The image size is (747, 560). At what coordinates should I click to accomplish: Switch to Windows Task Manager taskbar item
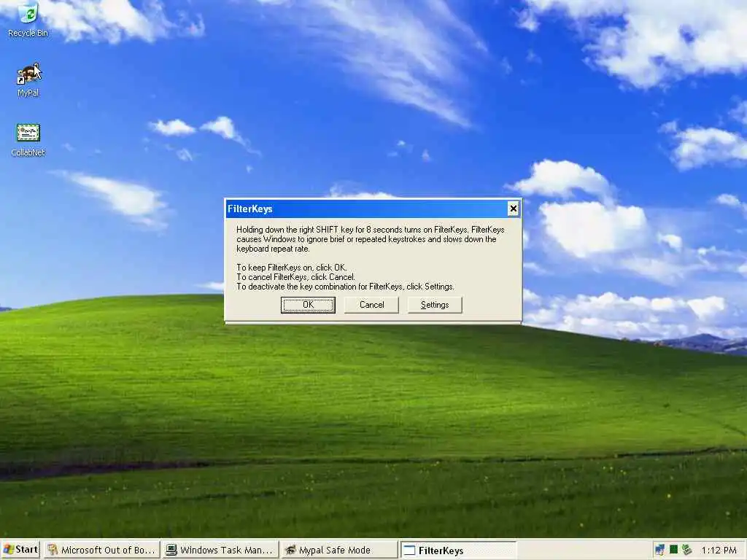click(x=220, y=550)
